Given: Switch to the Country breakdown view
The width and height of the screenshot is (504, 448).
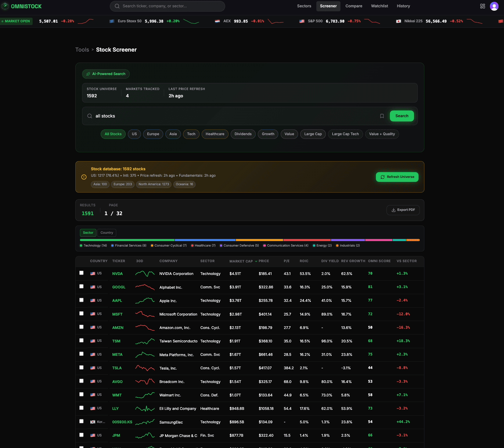Looking at the screenshot, I should (106, 233).
